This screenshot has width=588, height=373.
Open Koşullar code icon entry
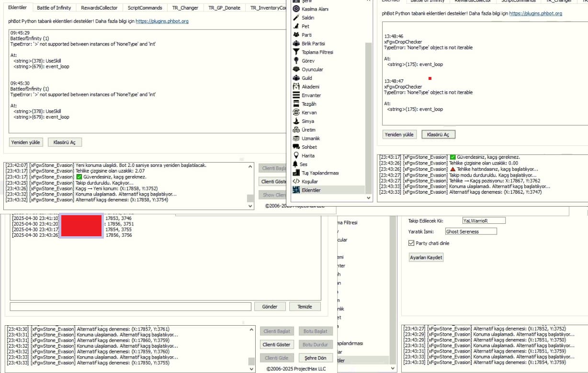coord(296,181)
